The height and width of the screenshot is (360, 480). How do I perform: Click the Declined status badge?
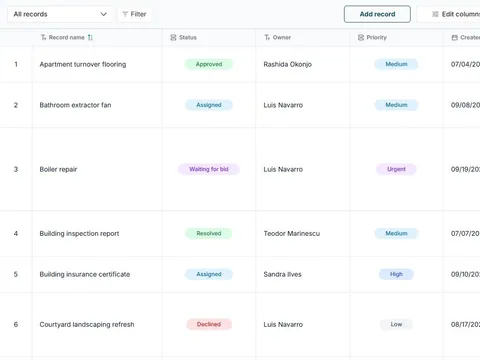209,324
